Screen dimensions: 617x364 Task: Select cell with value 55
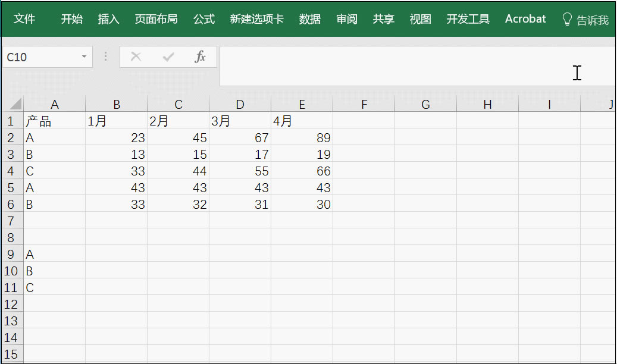240,171
